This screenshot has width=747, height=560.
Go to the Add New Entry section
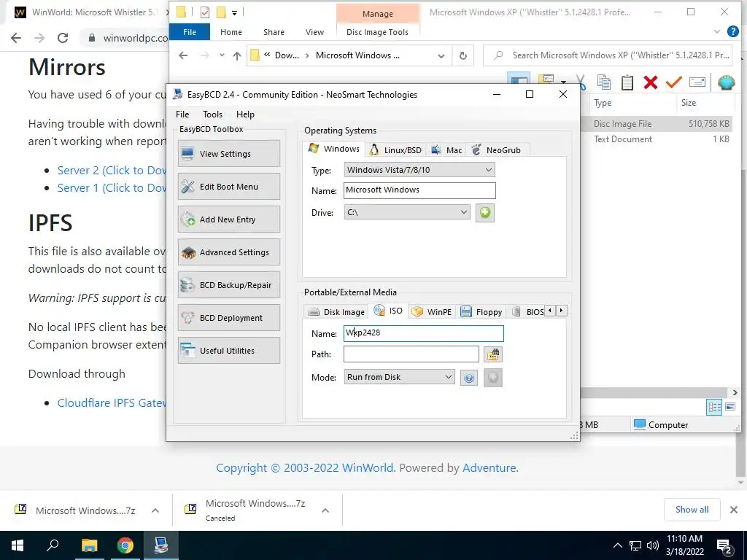(228, 219)
